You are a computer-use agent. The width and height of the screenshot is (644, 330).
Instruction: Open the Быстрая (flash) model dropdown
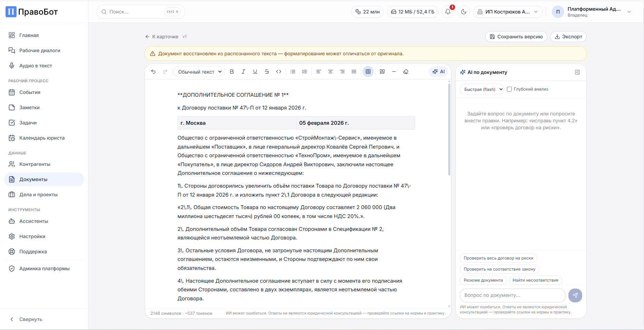(x=482, y=89)
